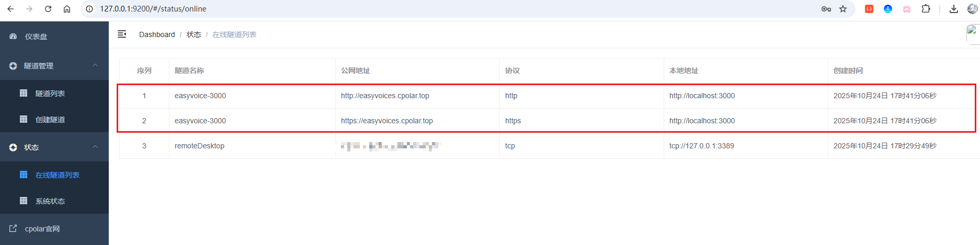Click the browser home icon
980x245 pixels.
(67, 9)
